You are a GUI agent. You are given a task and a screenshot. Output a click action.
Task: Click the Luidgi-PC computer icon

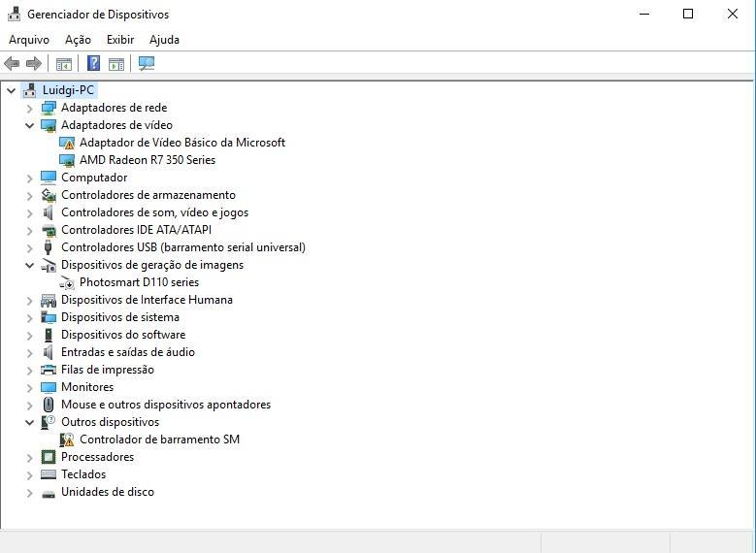pyautogui.click(x=29, y=90)
